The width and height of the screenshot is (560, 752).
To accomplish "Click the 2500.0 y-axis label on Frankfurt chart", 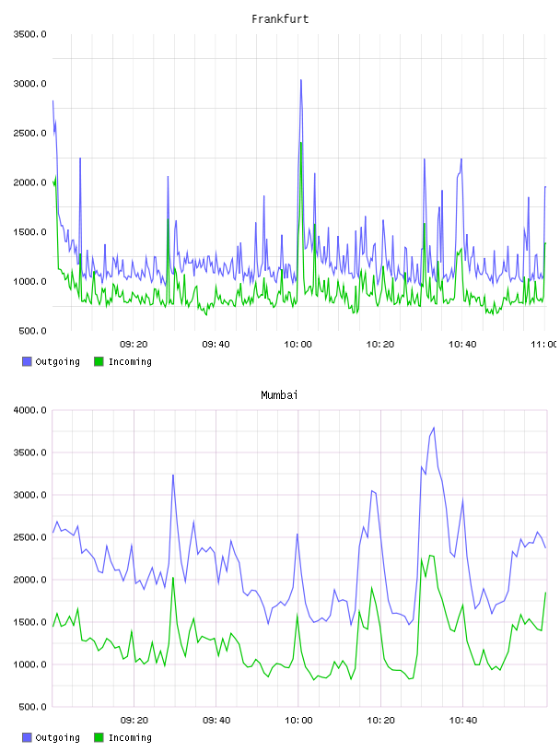I will 29,133.
